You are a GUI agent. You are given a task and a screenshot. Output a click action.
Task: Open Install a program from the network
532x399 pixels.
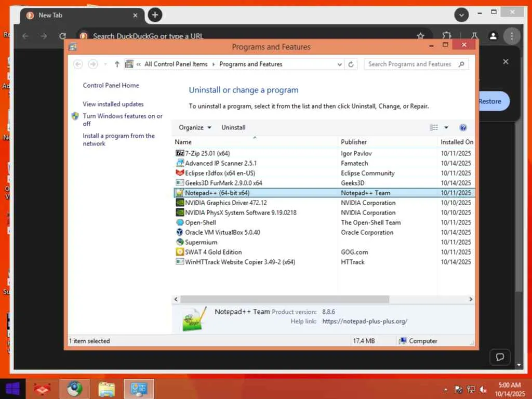click(x=118, y=139)
